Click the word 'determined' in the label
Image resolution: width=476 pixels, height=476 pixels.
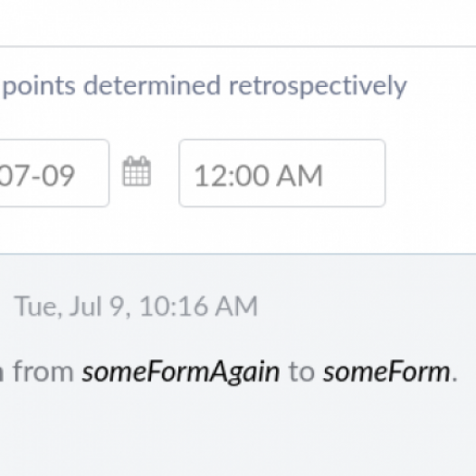click(x=152, y=85)
